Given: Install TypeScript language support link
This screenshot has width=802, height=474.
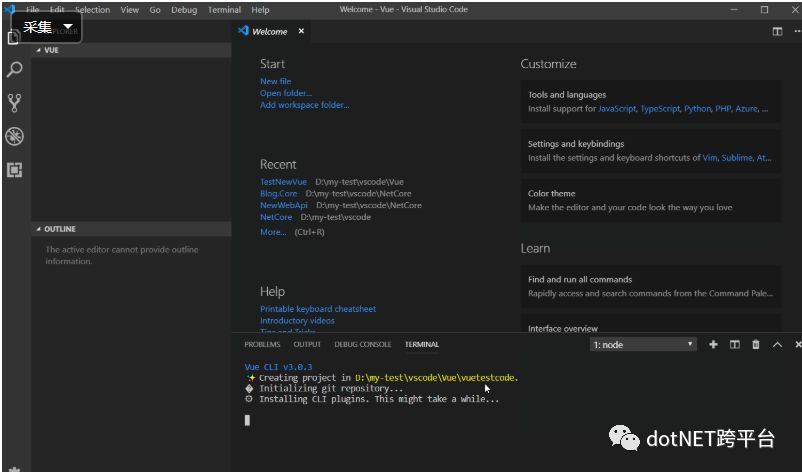Looking at the screenshot, I should pyautogui.click(x=660, y=108).
